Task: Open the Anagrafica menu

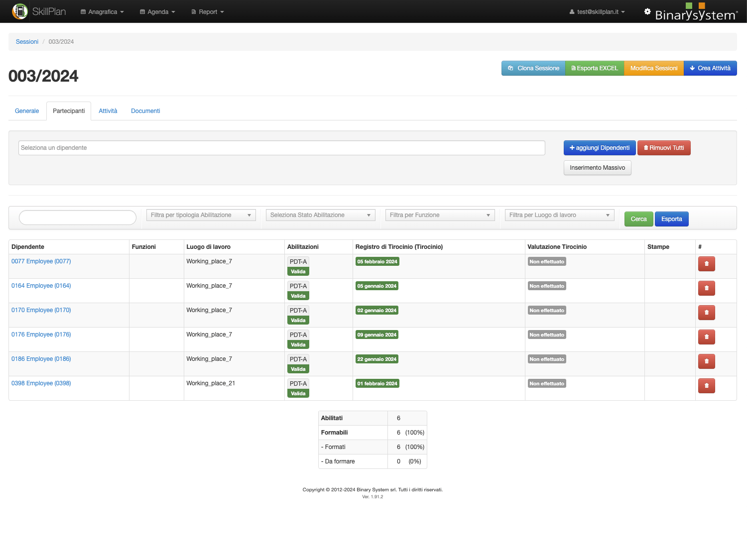Action: [x=102, y=12]
